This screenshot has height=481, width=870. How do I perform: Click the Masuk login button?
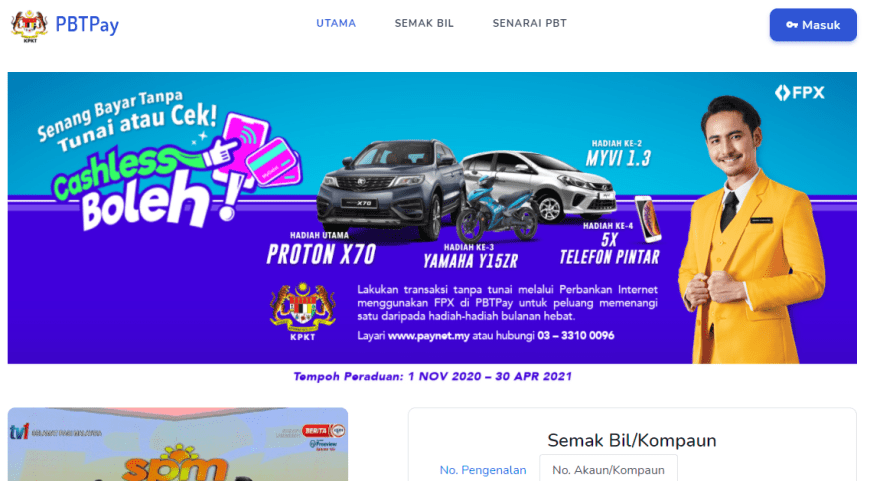coord(813,25)
